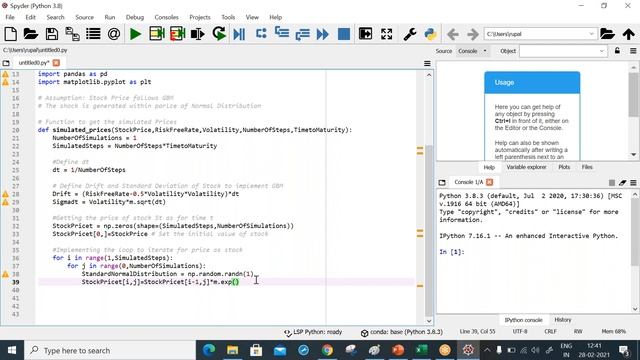Switch to the Variable explorer tab

(526, 167)
